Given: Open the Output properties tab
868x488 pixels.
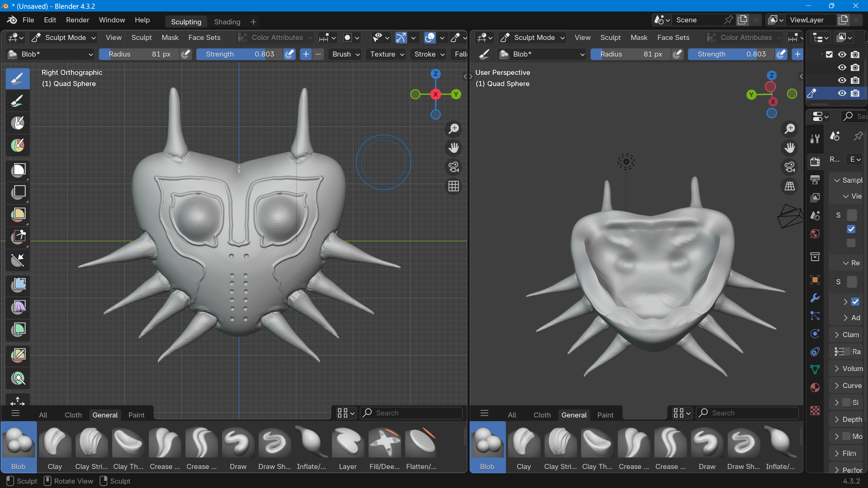Looking at the screenshot, I should point(815,179).
